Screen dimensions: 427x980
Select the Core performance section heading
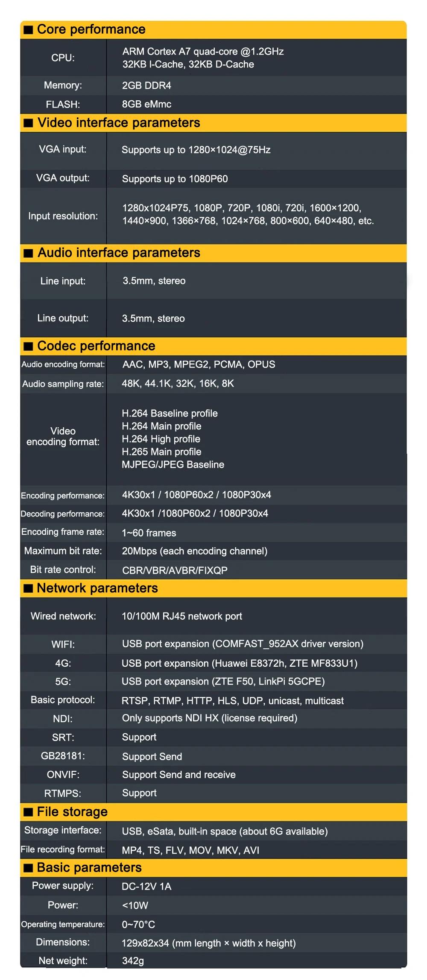(91, 29)
